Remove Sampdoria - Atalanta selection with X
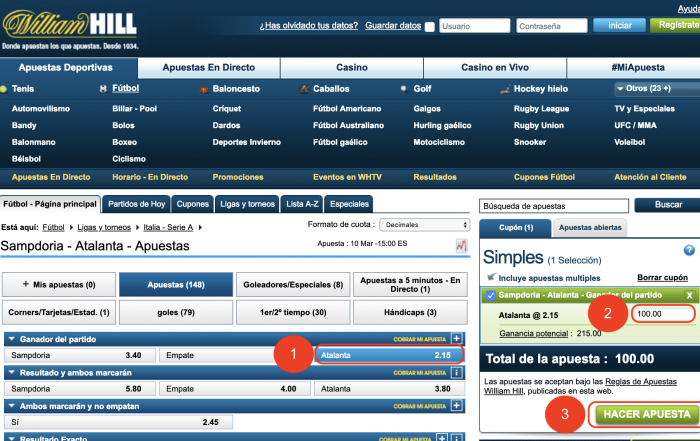Image resolution: width=700 pixels, height=441 pixels. pos(689,295)
